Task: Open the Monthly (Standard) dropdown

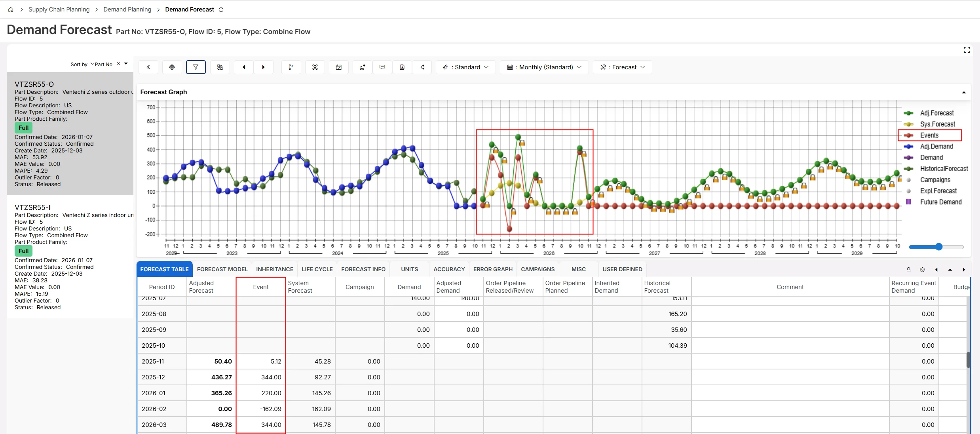Action: pyautogui.click(x=544, y=67)
